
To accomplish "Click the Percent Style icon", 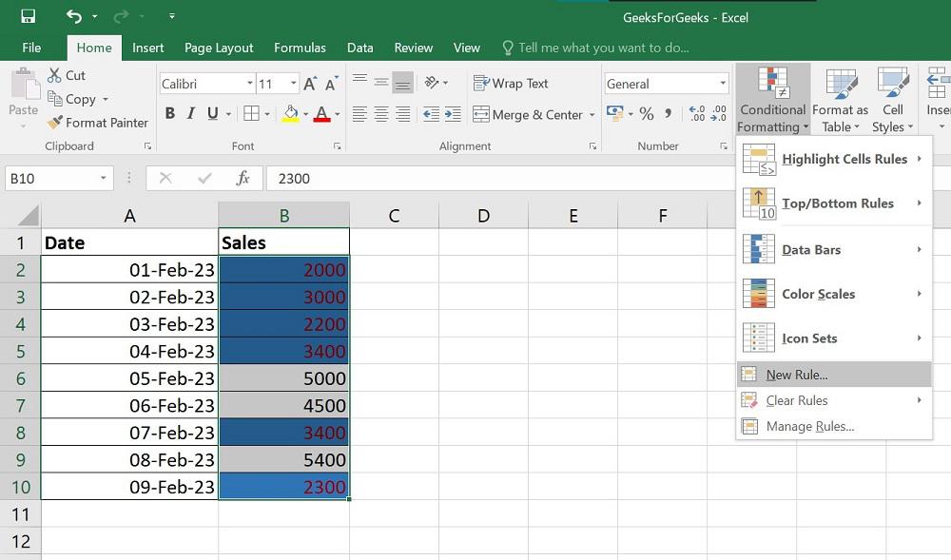I will tap(647, 113).
